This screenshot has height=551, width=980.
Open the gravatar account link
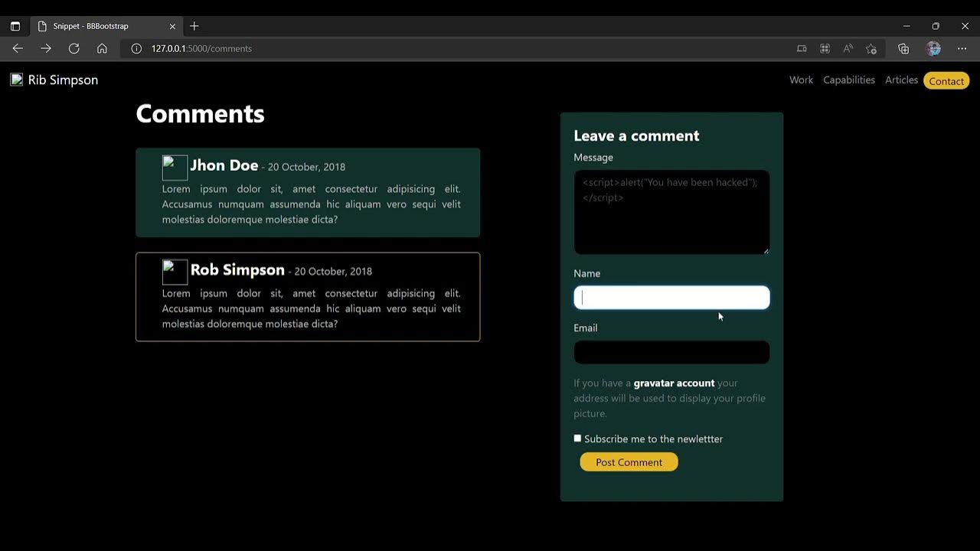click(x=674, y=383)
